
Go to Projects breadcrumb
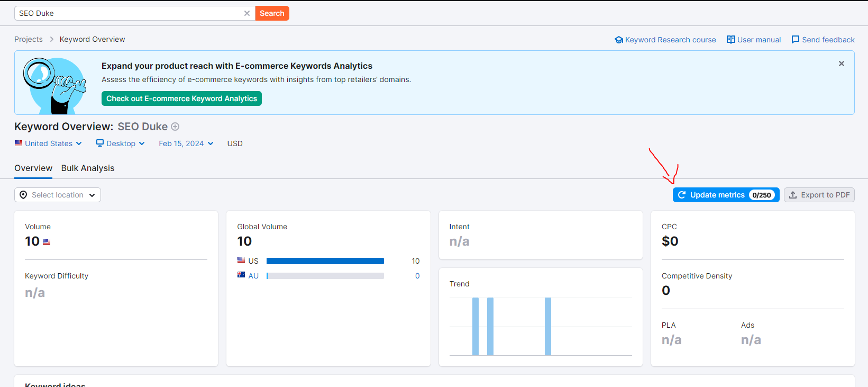[x=29, y=39]
